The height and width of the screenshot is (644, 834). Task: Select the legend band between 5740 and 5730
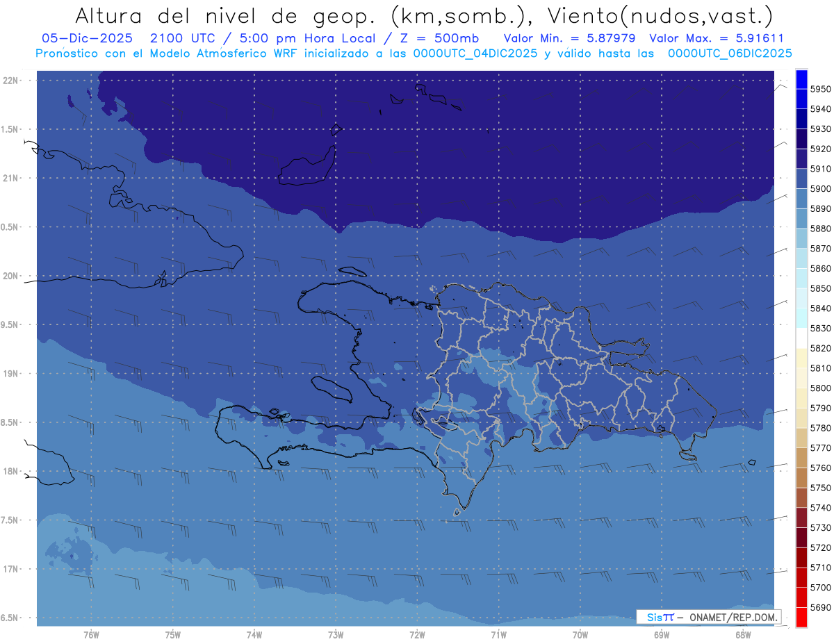coord(801,518)
